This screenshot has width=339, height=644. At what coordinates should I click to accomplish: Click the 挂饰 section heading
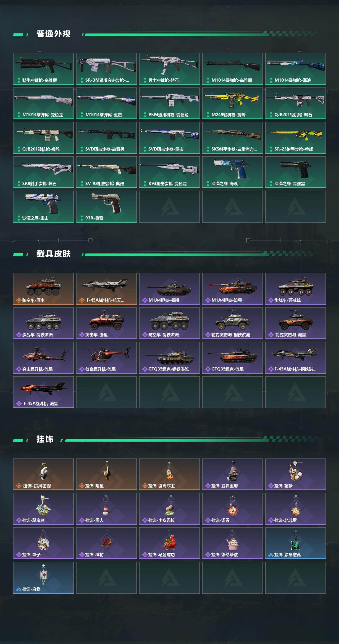click(45, 439)
